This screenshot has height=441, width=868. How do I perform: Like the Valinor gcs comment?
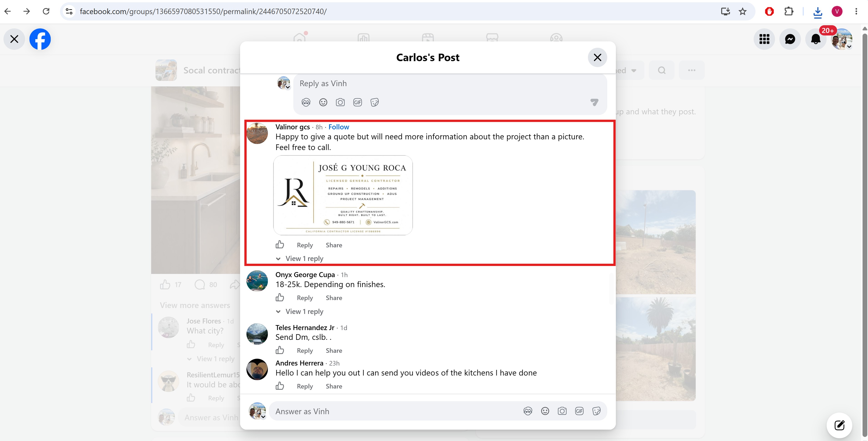[280, 245]
